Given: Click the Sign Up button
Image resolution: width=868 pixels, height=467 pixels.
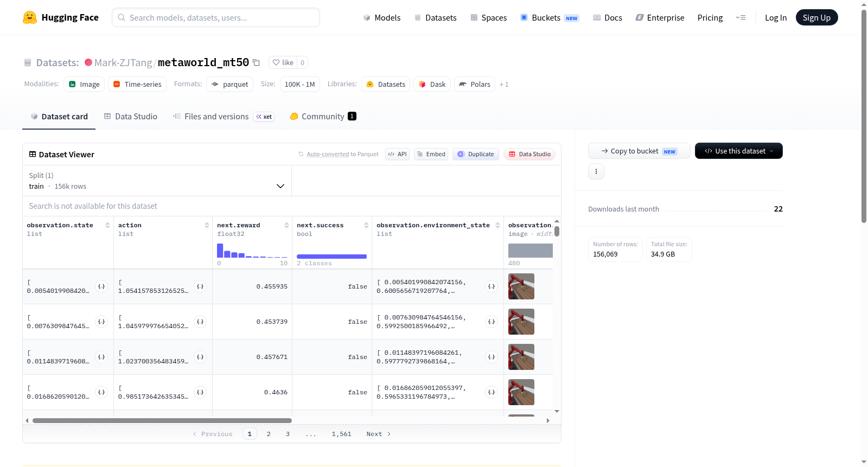Looking at the screenshot, I should (x=816, y=17).
